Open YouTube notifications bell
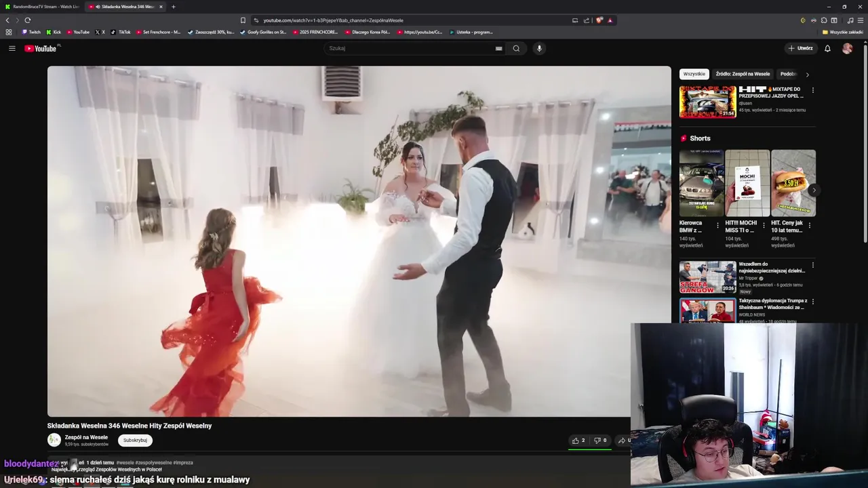This screenshot has width=868, height=488. click(x=827, y=48)
